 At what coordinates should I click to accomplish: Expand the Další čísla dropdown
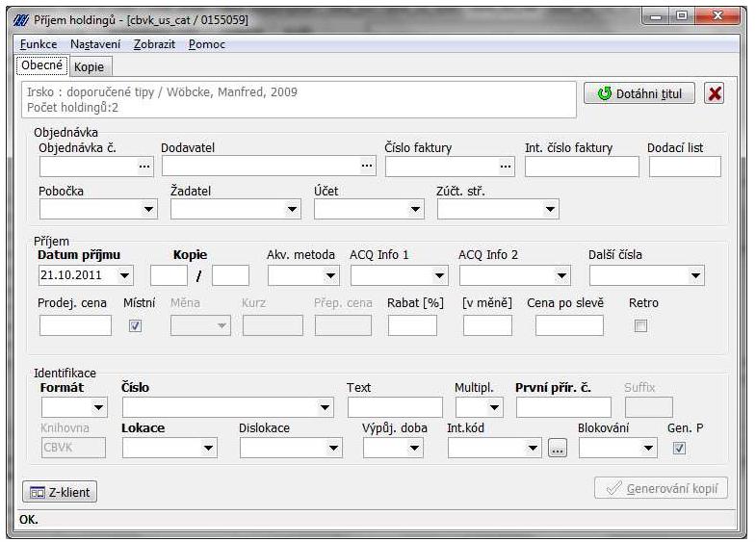(x=695, y=276)
